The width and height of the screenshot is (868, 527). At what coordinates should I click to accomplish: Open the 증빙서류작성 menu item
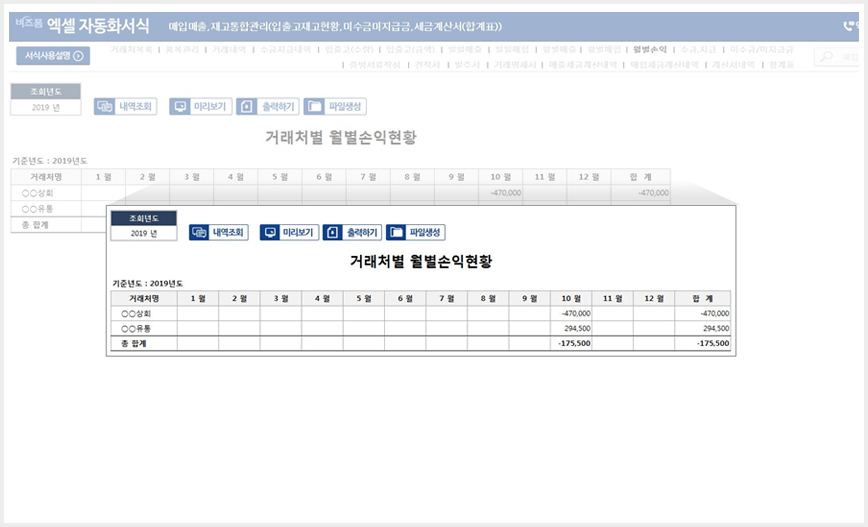click(375, 65)
